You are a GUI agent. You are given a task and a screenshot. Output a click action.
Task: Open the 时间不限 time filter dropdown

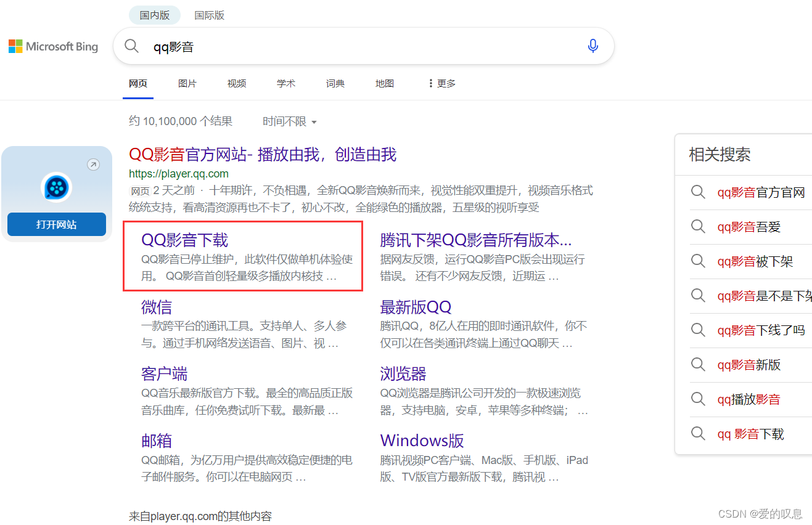(290, 121)
